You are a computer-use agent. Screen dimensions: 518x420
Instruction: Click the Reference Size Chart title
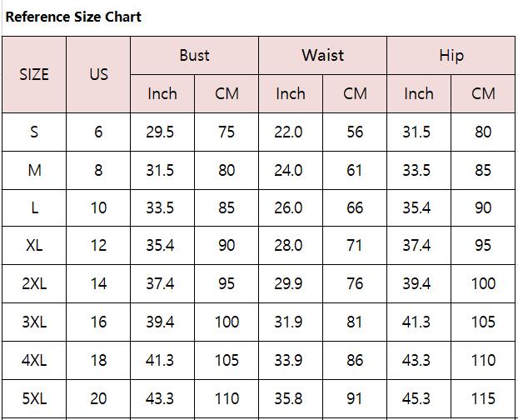tap(73, 17)
